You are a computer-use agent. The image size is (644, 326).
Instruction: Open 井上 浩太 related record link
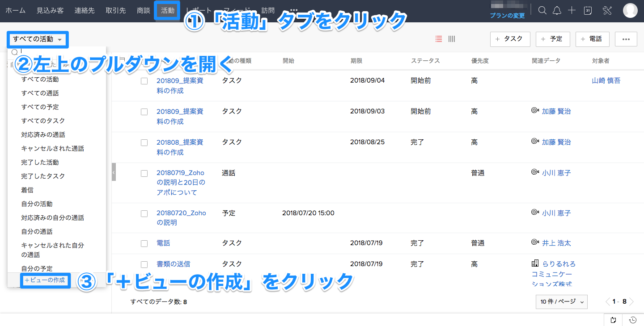556,243
